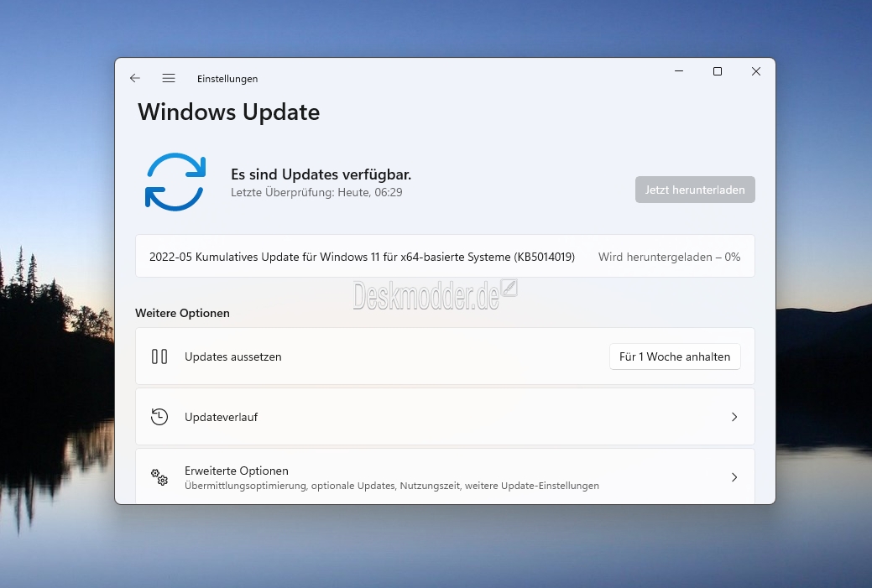Viewport: 872px width, 588px height.
Task: Click the blue update sync icon
Action: 175,182
